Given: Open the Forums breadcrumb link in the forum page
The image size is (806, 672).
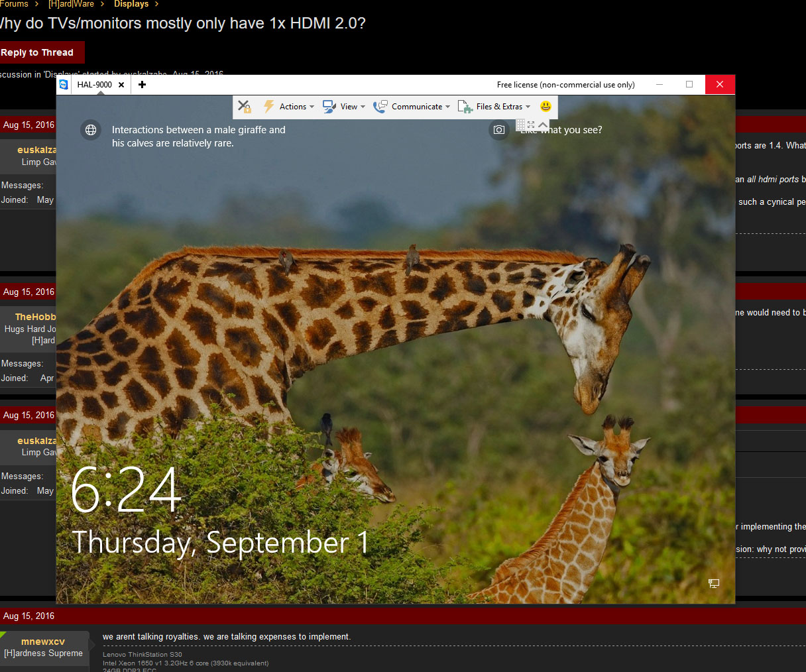Looking at the screenshot, I should [x=14, y=4].
